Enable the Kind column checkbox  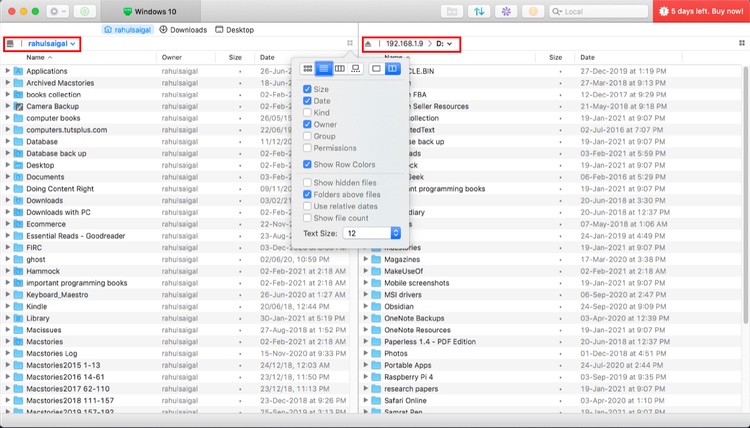[308, 113]
